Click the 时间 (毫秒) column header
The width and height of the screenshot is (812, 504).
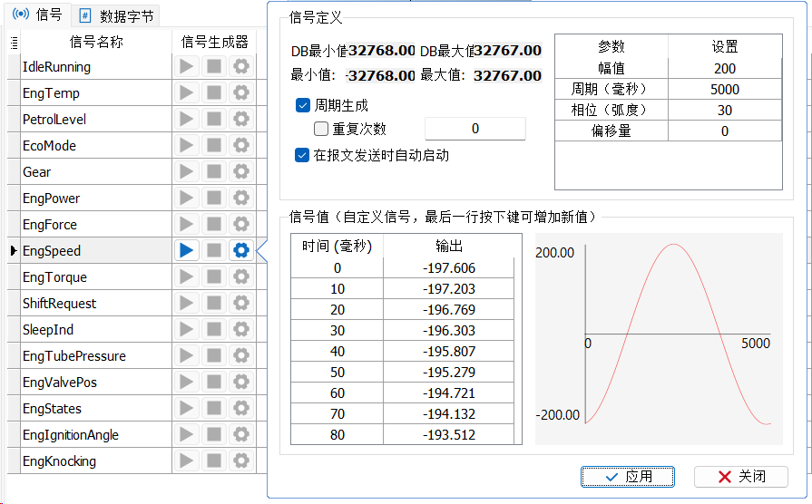click(338, 246)
